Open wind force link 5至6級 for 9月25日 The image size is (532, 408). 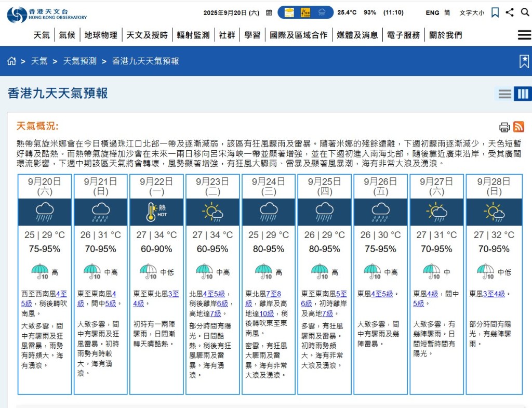coord(342,294)
